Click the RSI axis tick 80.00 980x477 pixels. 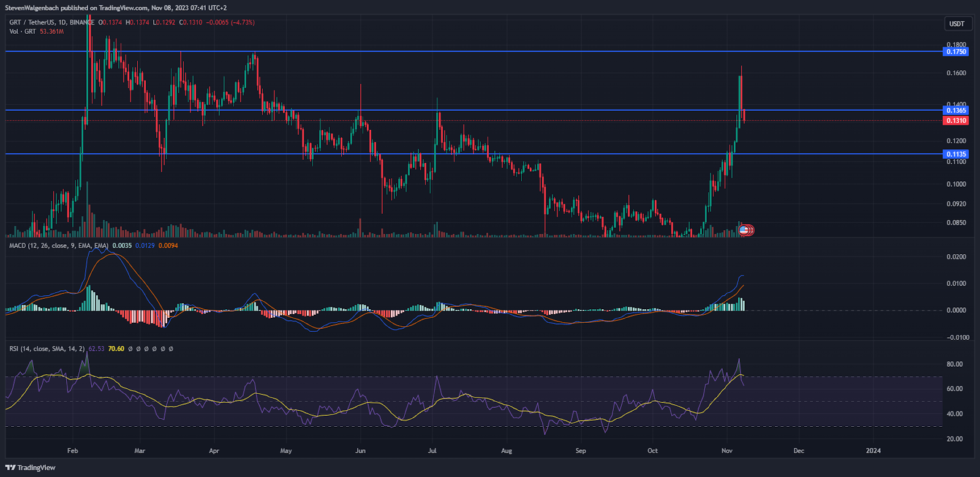[x=954, y=364]
